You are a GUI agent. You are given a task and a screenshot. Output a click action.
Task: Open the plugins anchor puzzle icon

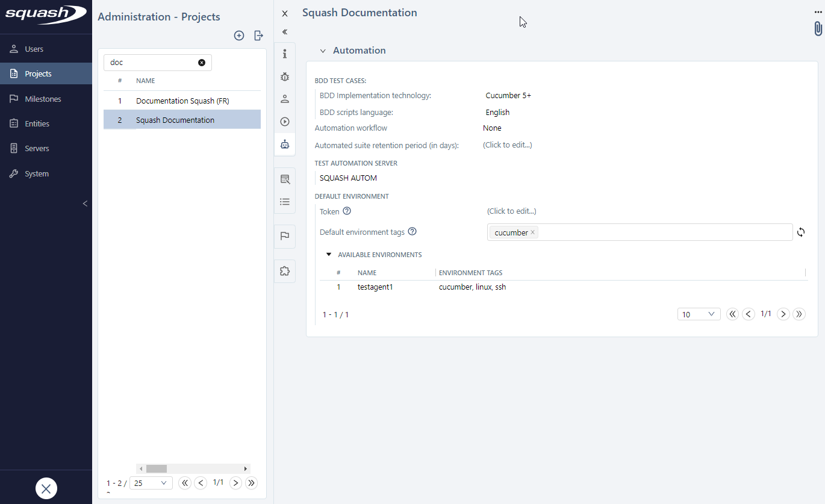(285, 271)
